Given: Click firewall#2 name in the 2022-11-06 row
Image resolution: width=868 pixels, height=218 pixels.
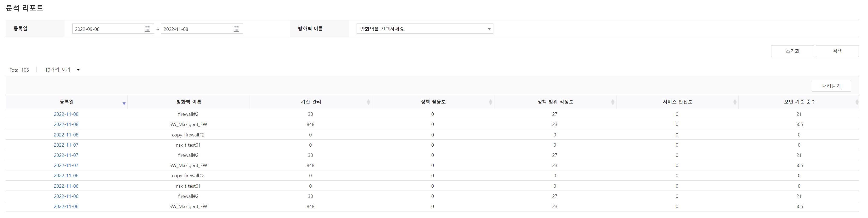Looking at the screenshot, I should coord(188,196).
